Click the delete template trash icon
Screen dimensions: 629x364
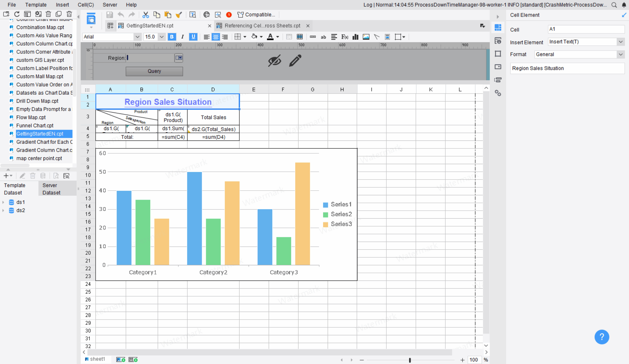click(x=48, y=14)
